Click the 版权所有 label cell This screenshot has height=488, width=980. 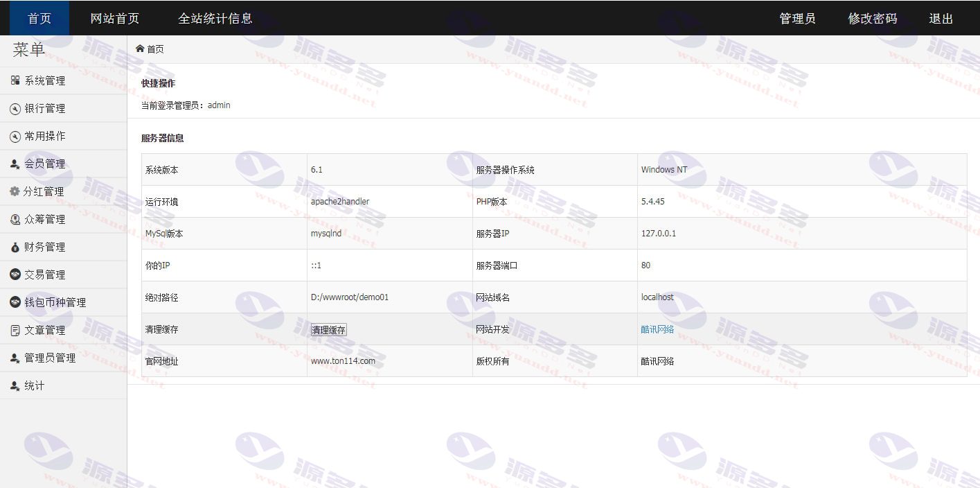[555, 361]
